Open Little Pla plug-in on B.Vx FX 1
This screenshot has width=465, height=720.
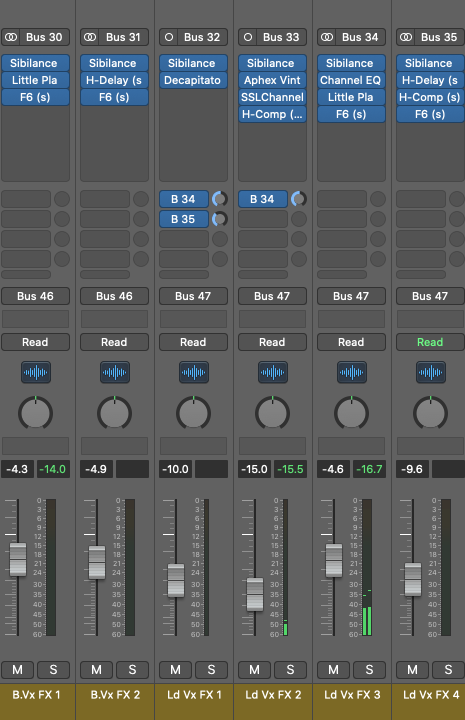[x=35, y=80]
